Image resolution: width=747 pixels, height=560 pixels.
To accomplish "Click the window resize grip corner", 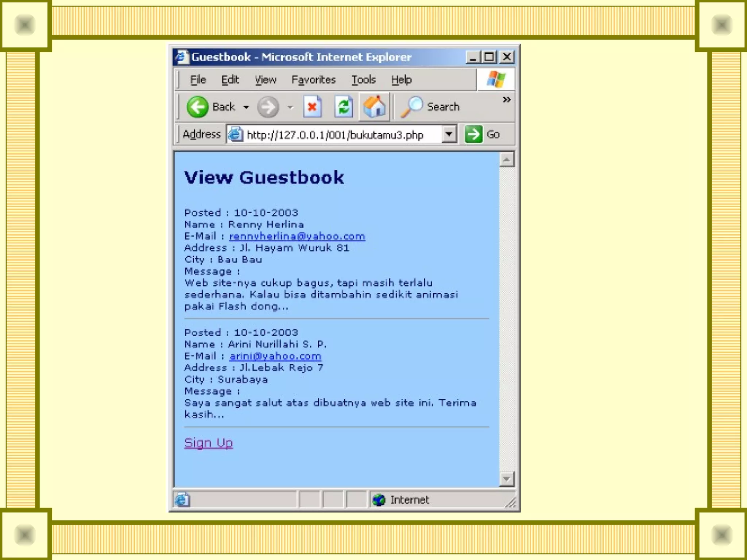I will click(511, 502).
